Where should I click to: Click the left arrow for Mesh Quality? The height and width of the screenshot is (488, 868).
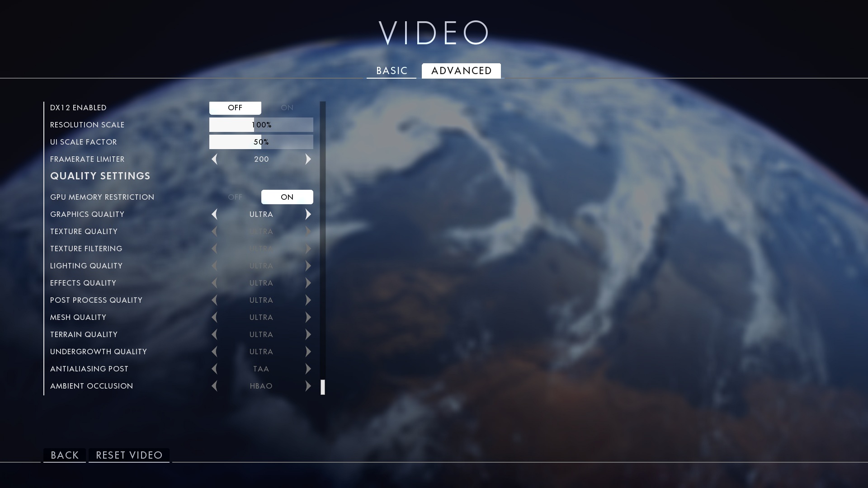[x=215, y=316]
